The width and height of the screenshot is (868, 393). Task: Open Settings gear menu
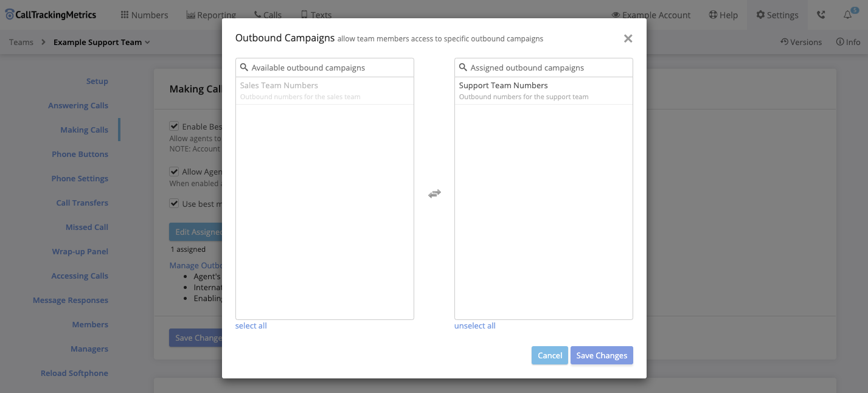point(777,15)
